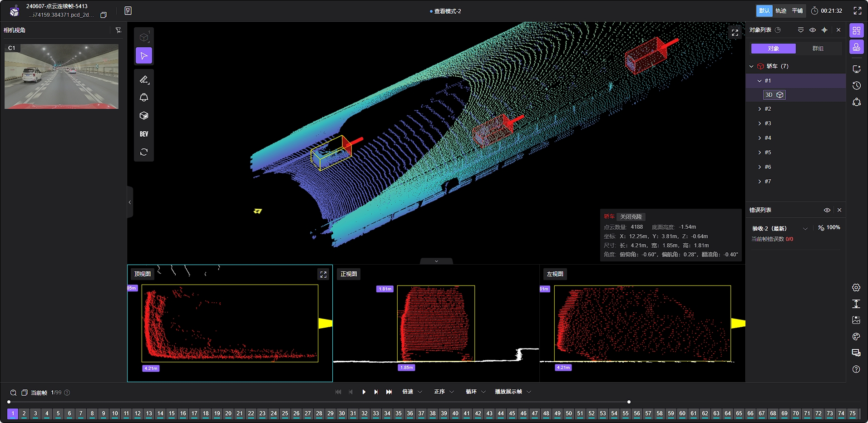Toggle object list visibility eye icon
Screen dimensions: 868x423
(813, 30)
